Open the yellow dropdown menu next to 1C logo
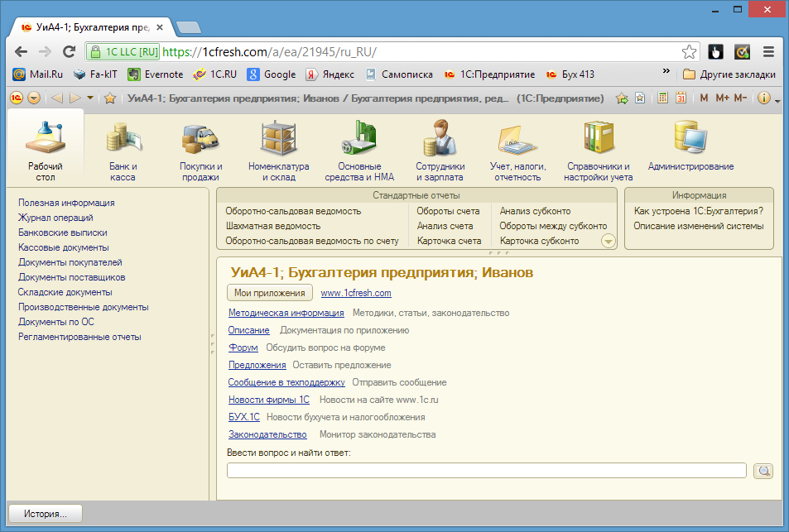789x532 pixels. pos(34,98)
